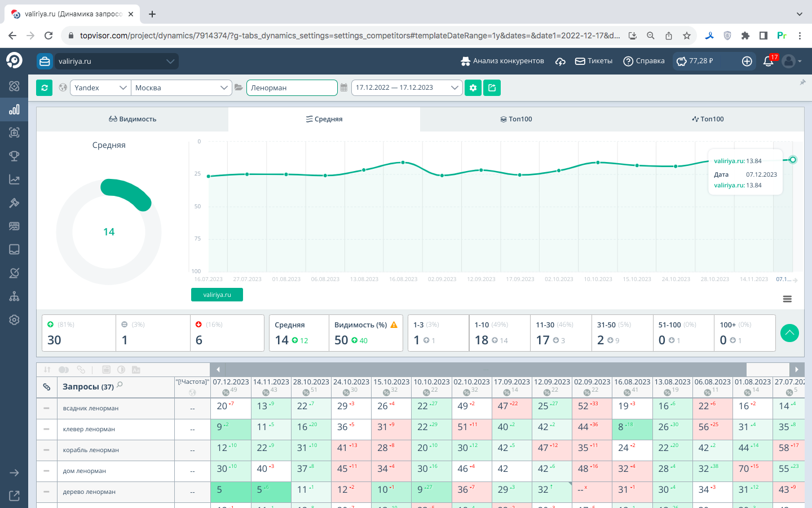Click the external link icon in the sidebar

tap(14, 496)
